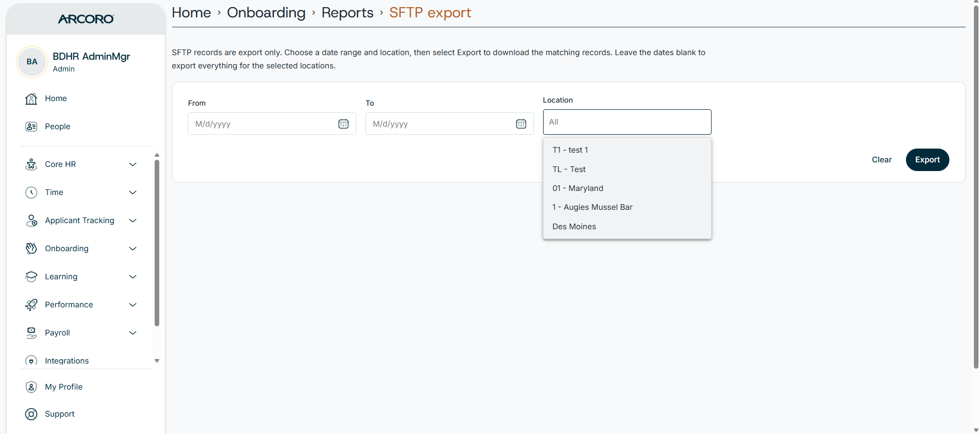Click the Learning graduation cap icon

[31, 277]
